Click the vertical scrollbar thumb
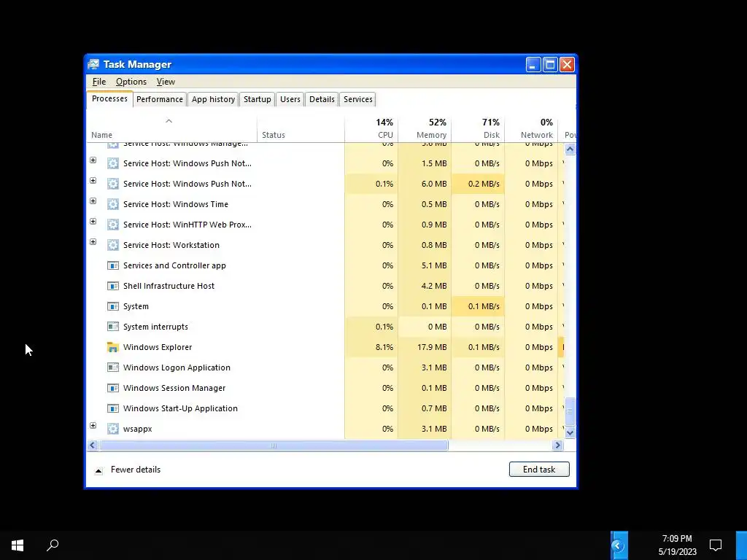The width and height of the screenshot is (747, 560). click(570, 411)
